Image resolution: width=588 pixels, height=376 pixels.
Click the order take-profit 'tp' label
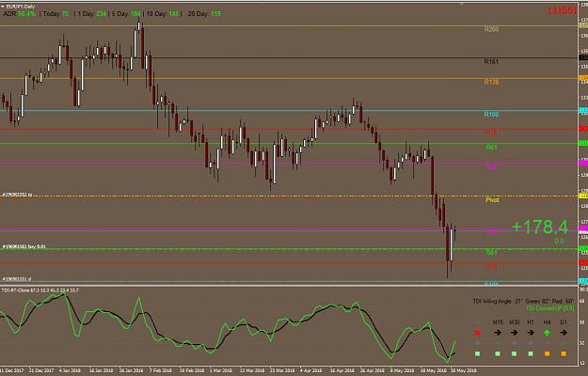(x=17, y=195)
